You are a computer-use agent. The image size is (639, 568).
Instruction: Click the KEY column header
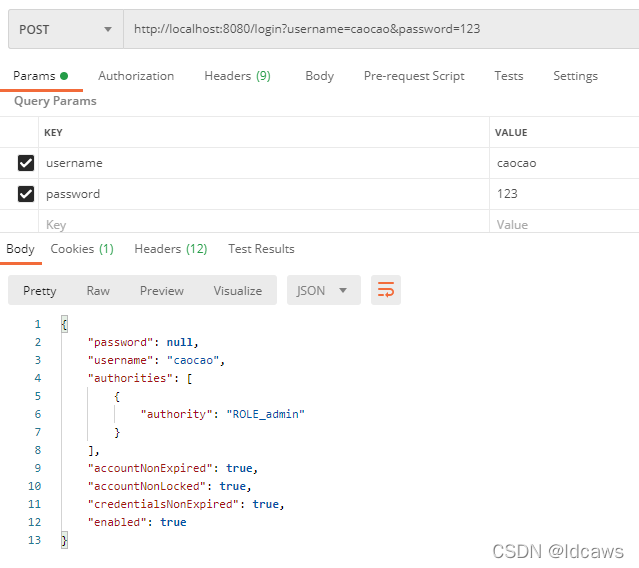[53, 132]
